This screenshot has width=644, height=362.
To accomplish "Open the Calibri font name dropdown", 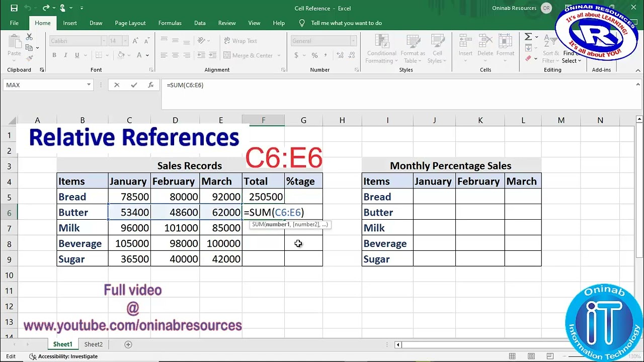I will click(104, 41).
